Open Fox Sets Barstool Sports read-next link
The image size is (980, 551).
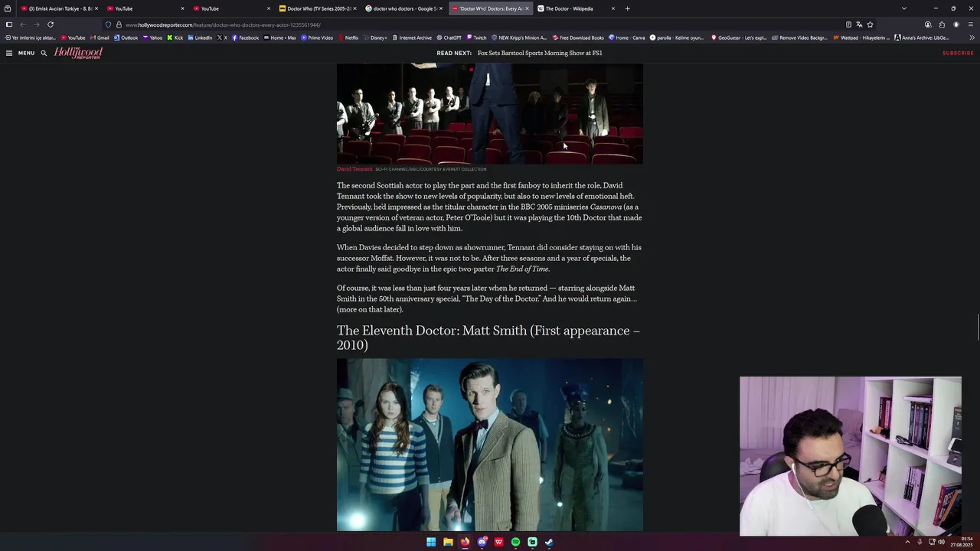coord(540,53)
